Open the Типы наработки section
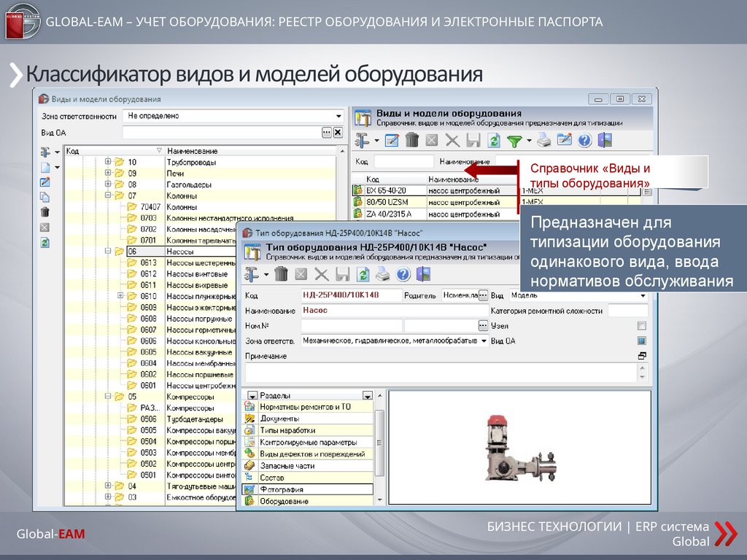This screenshot has width=747, height=560. coord(308,430)
